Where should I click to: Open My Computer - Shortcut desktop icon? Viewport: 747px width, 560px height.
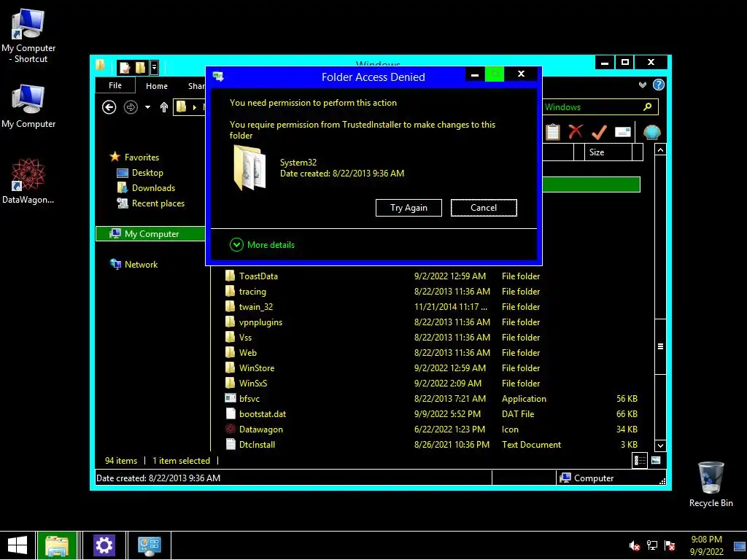point(28,36)
